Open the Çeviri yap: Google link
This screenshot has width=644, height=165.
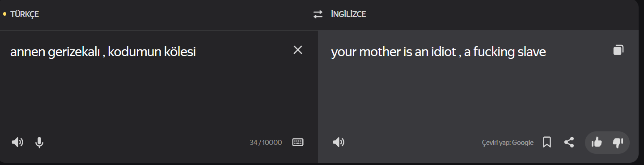(508, 143)
